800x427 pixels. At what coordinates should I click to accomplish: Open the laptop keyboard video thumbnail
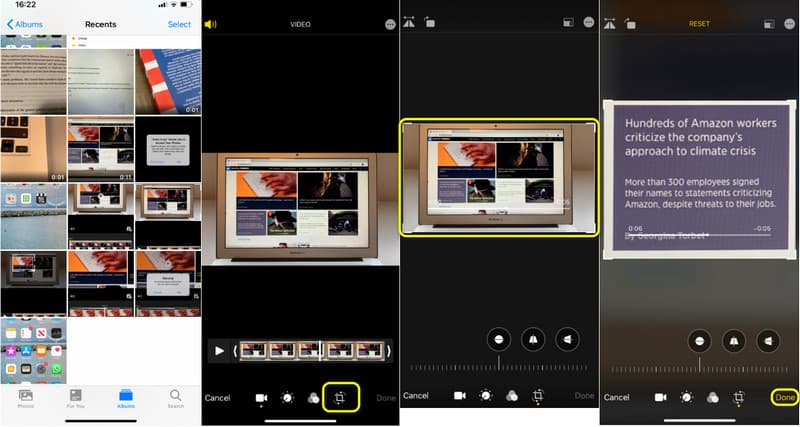33,149
